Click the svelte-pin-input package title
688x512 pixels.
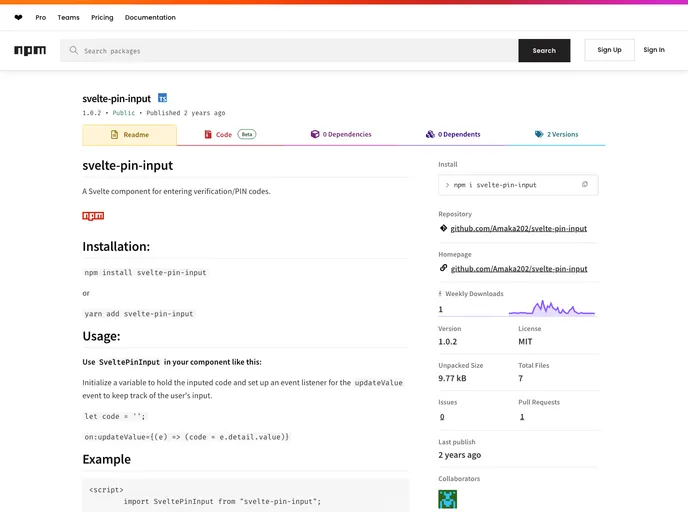point(116,99)
